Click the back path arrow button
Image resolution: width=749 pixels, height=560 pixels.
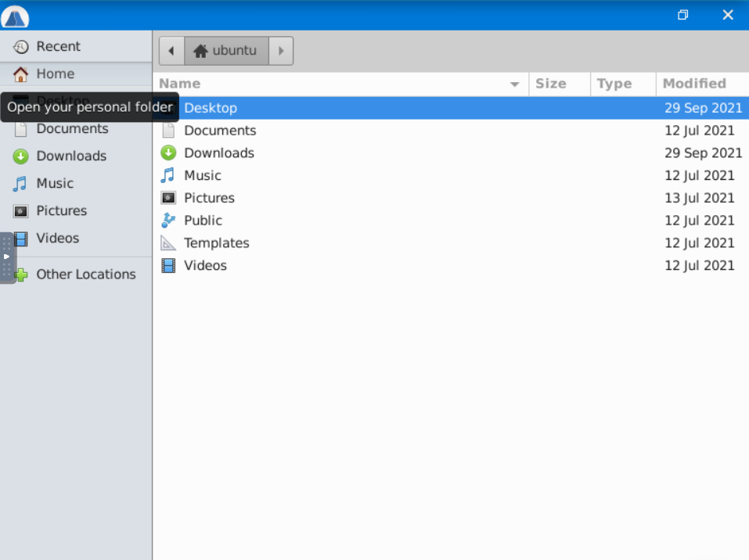[171, 51]
